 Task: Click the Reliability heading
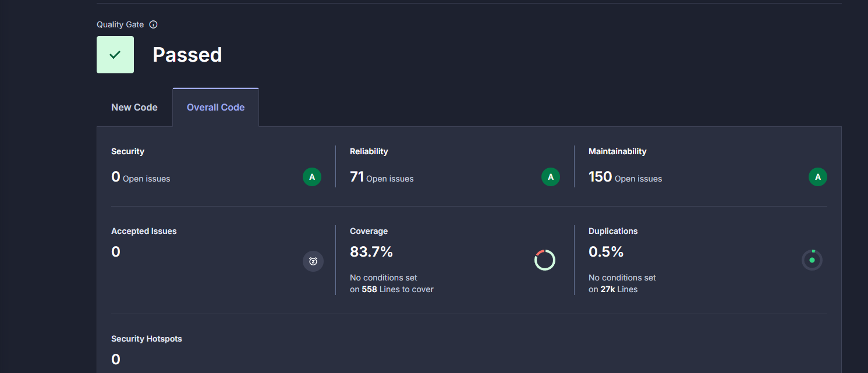point(369,151)
